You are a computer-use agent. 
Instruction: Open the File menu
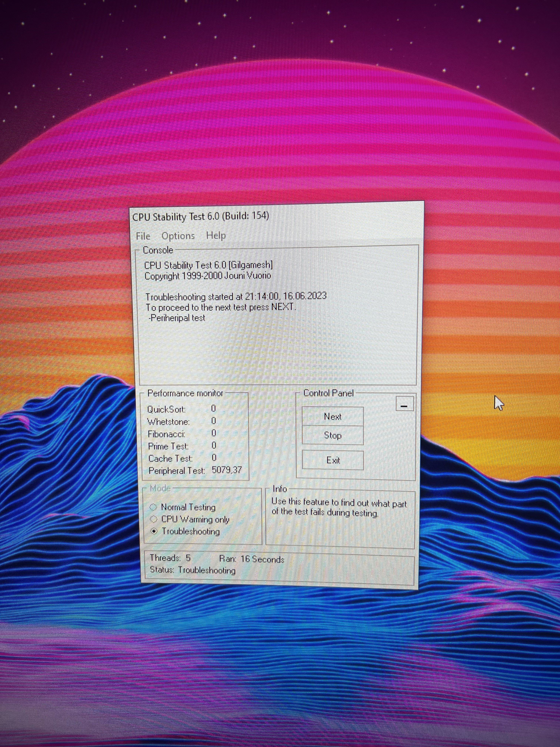coord(143,236)
